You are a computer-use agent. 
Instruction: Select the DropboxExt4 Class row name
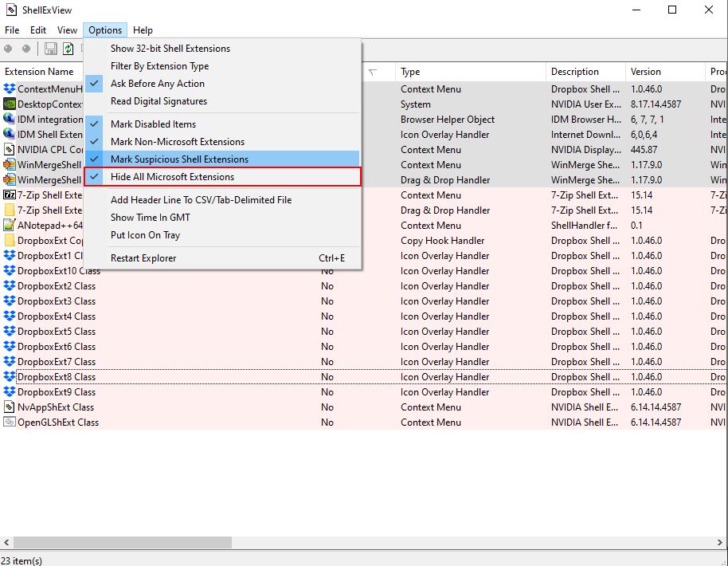pos(57,316)
